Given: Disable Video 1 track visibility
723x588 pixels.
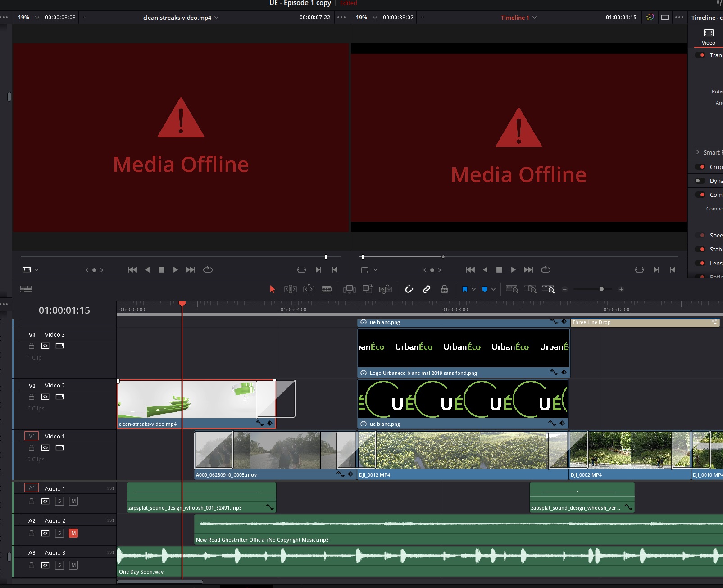Looking at the screenshot, I should [x=60, y=448].
